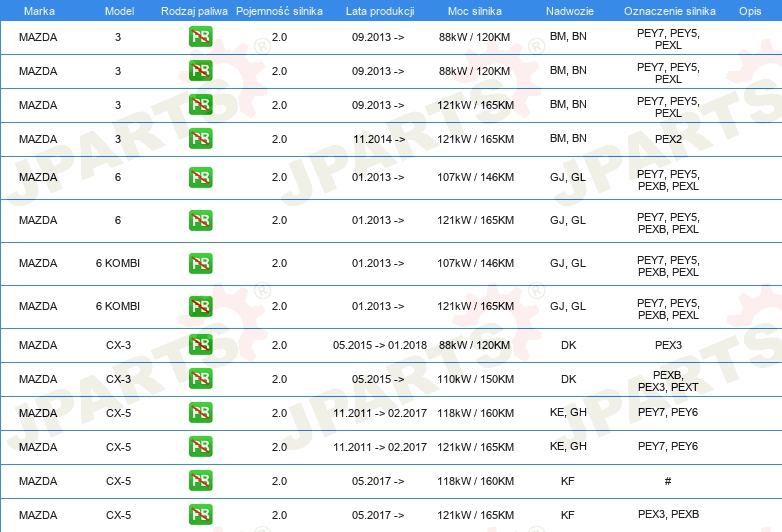Select the 05.2017 -> date in the CX-5 KF 121kW row
The width and height of the screenshot is (782, 532).
click(x=378, y=515)
